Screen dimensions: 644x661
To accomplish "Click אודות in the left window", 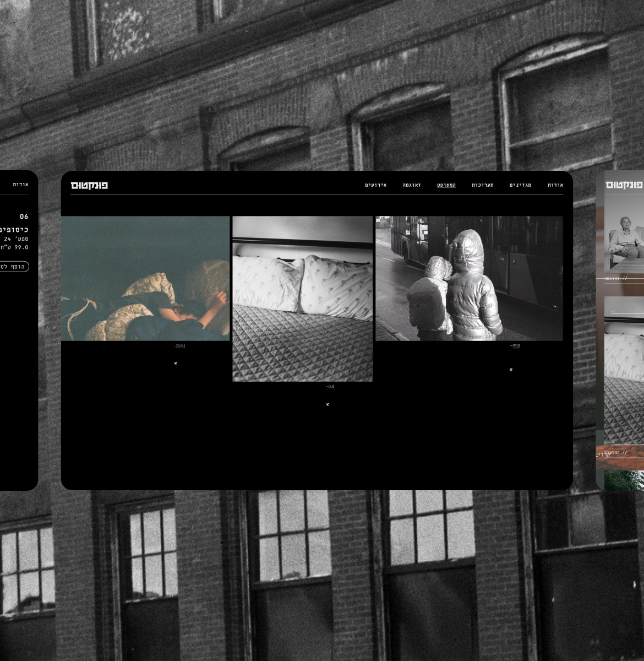I will [21, 185].
